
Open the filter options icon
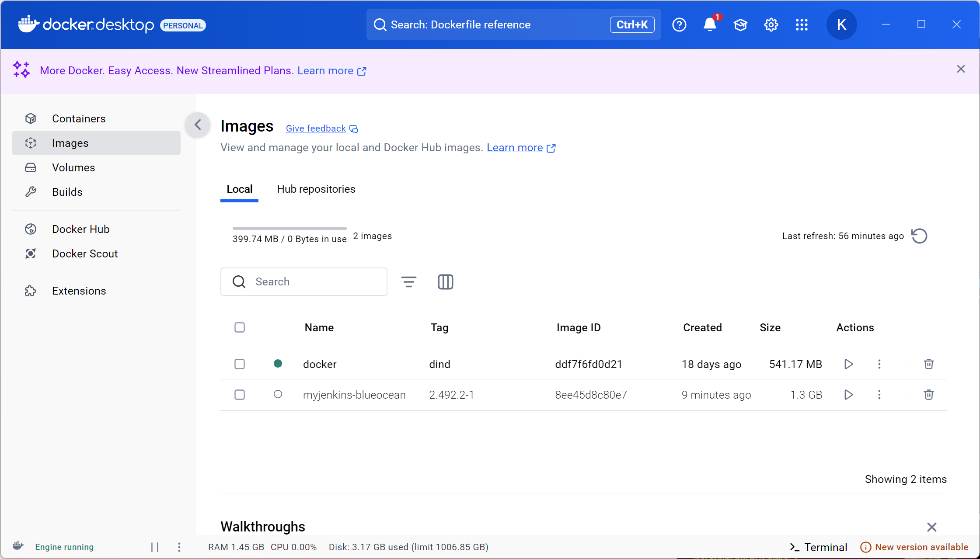click(408, 282)
